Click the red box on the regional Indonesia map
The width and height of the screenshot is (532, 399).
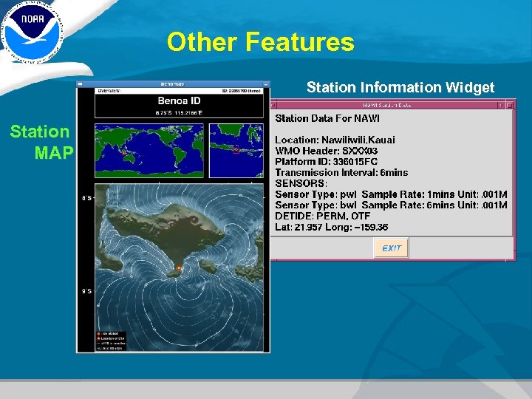click(236, 150)
